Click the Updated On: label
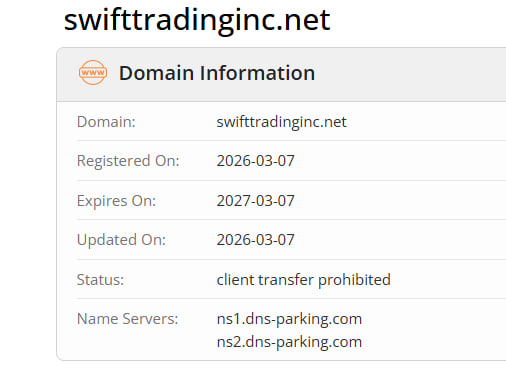Screen dimensions: 506x371 pos(121,240)
